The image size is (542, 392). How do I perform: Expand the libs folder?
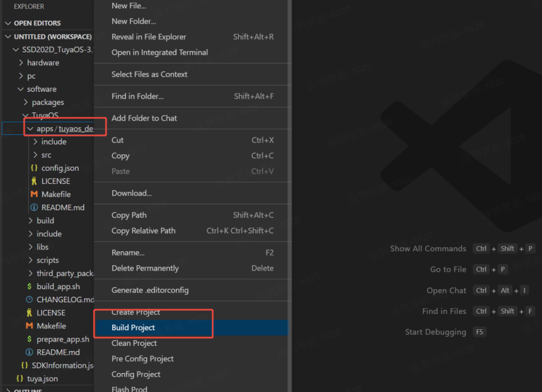point(31,247)
